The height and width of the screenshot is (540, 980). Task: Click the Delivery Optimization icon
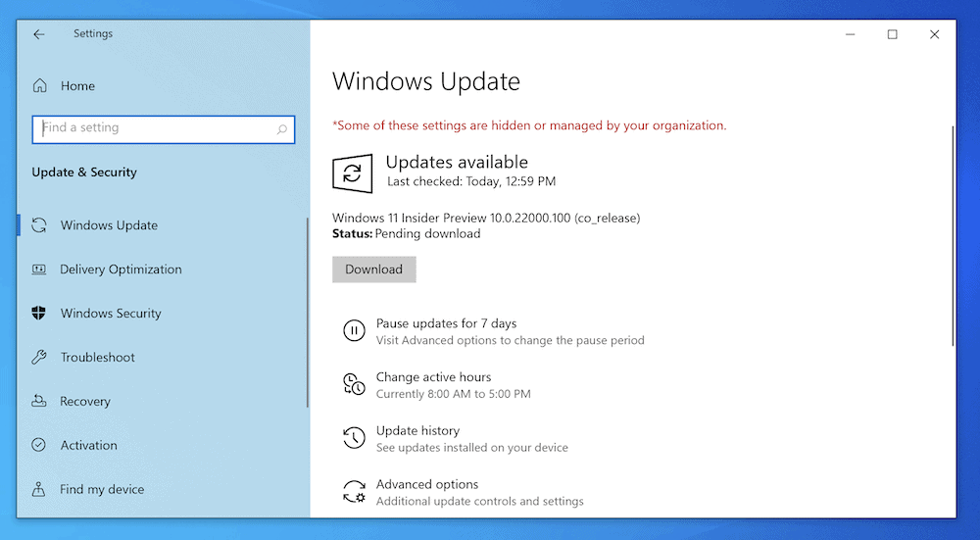(39, 270)
